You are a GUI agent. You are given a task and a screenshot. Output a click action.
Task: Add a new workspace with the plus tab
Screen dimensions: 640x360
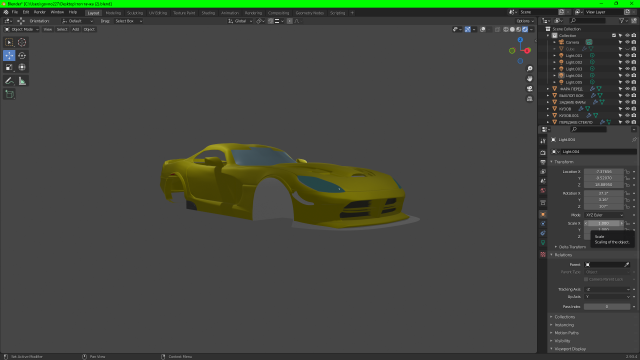click(x=352, y=13)
